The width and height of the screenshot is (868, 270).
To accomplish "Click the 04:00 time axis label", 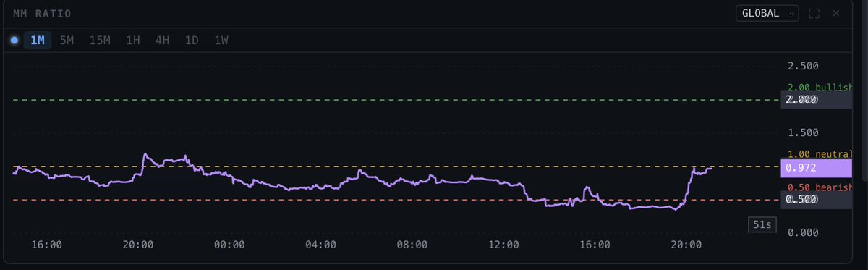I will [320, 245].
